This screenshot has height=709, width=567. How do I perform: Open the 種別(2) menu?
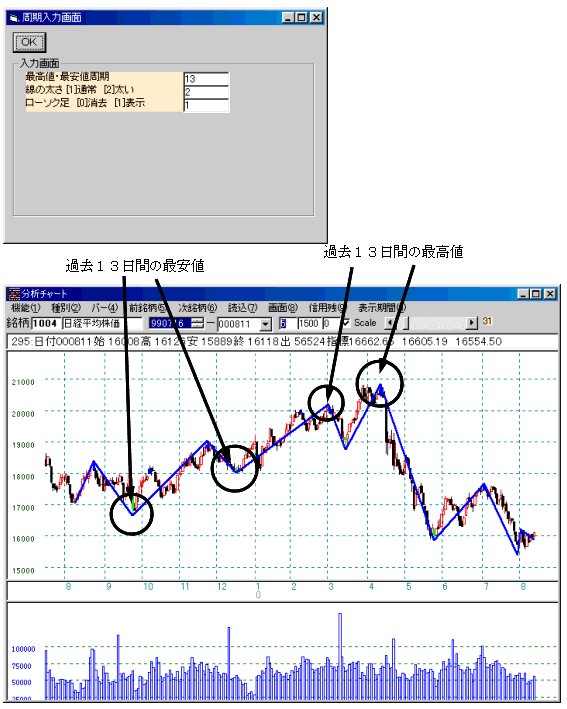[x=66, y=308]
